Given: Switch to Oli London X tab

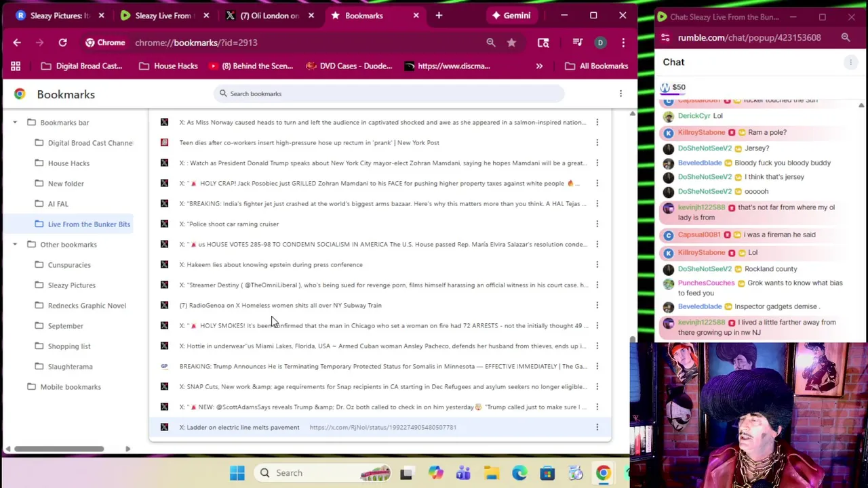Looking at the screenshot, I should (x=269, y=15).
